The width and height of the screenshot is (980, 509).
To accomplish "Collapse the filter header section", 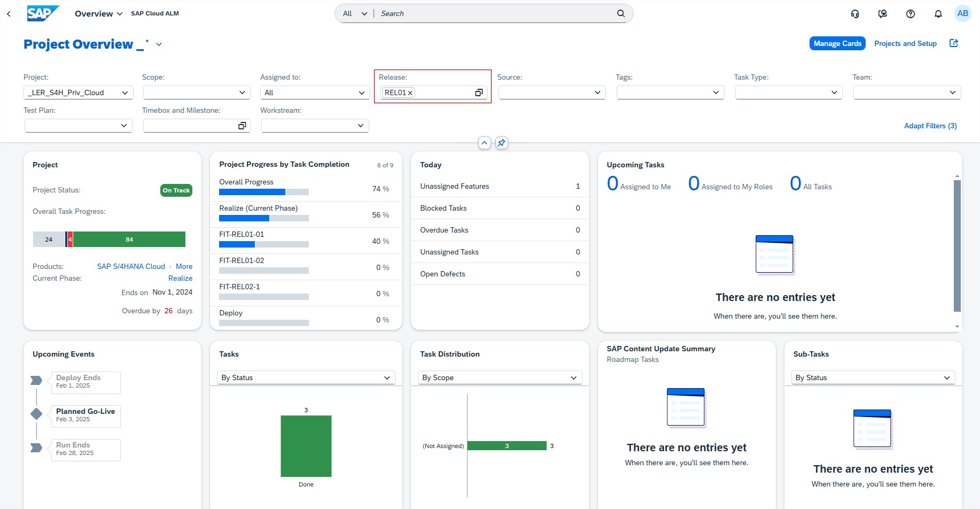I will 484,143.
